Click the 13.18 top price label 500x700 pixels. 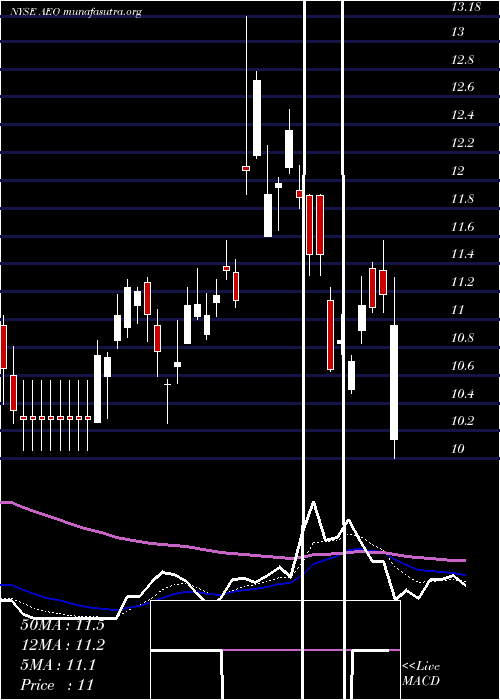click(466, 7)
